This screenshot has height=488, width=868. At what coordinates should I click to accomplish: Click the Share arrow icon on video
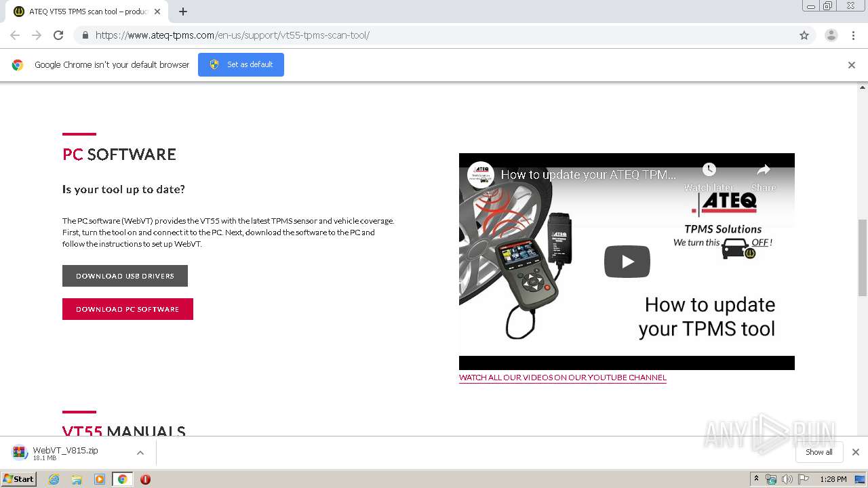(764, 169)
